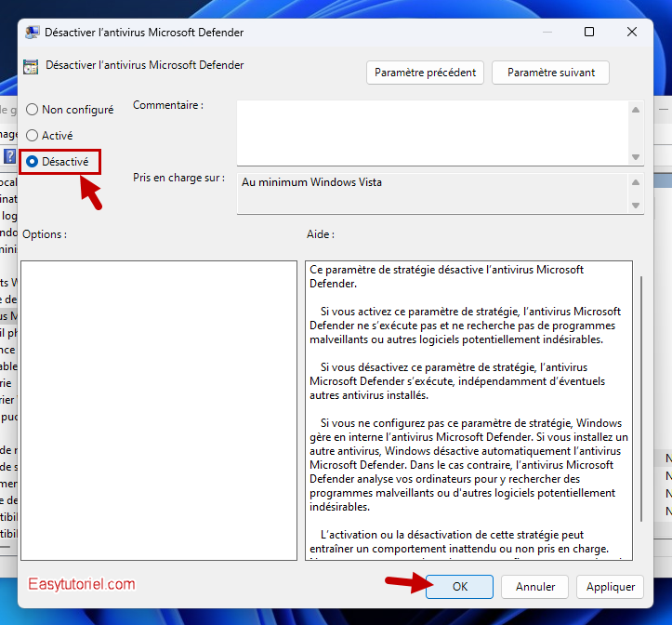Click inside the Commentaire text box
Viewport: 672px width, 625px height.
tap(432, 133)
